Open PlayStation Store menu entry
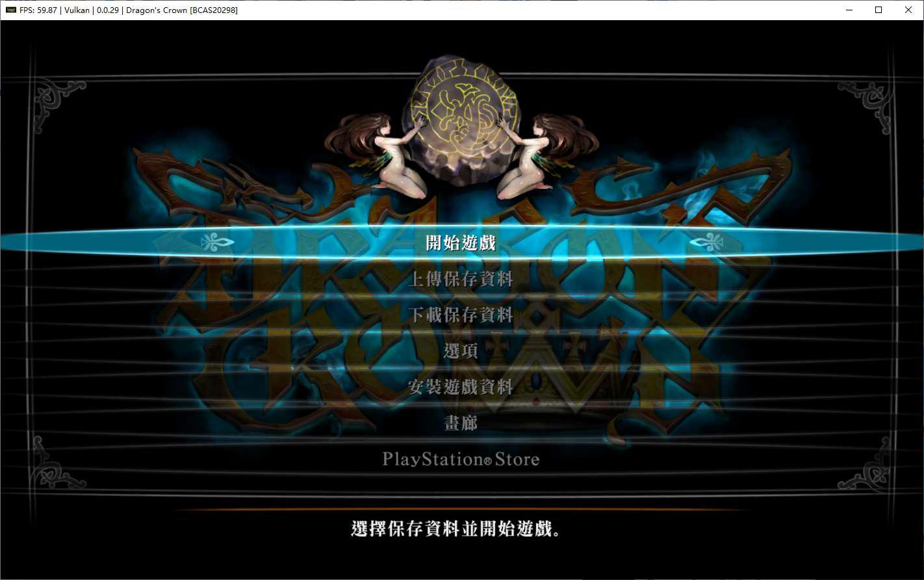 click(461, 459)
